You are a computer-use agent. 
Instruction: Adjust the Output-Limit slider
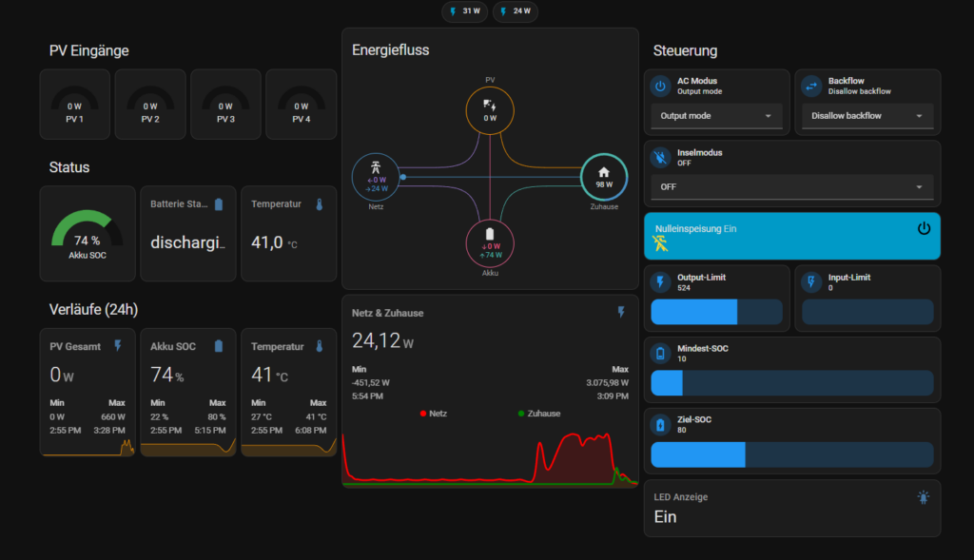[716, 312]
